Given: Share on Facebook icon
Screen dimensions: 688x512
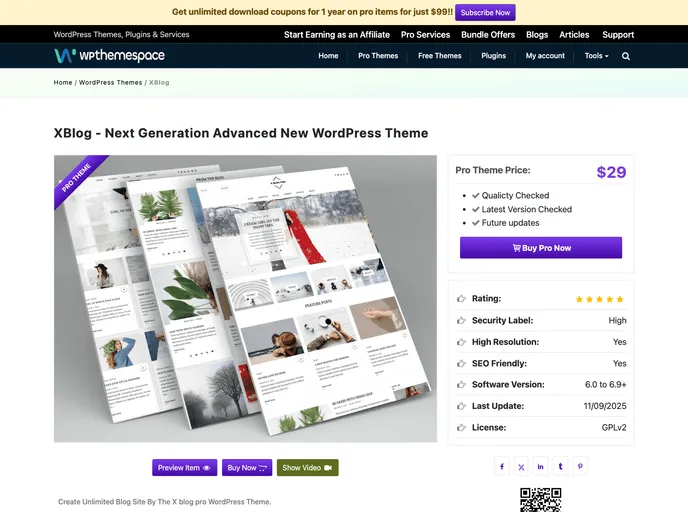Looking at the screenshot, I should tap(502, 466).
